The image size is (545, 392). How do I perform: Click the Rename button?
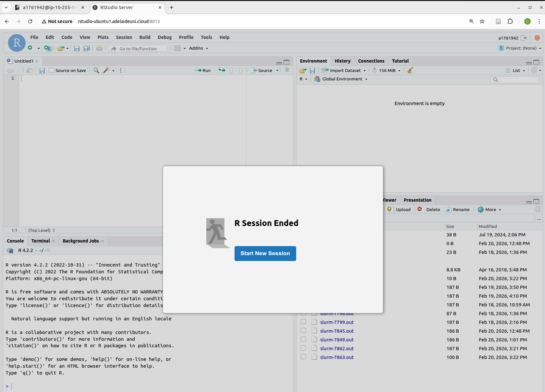(457, 209)
